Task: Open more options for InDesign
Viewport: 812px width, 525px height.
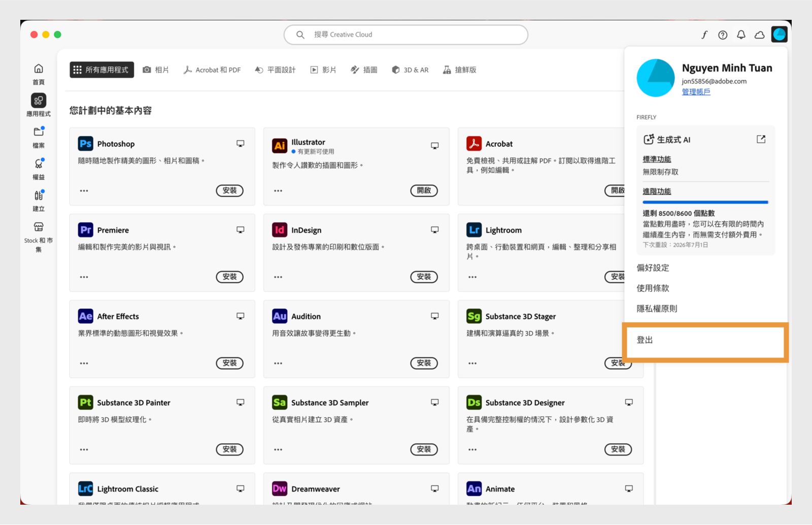Action: (278, 277)
